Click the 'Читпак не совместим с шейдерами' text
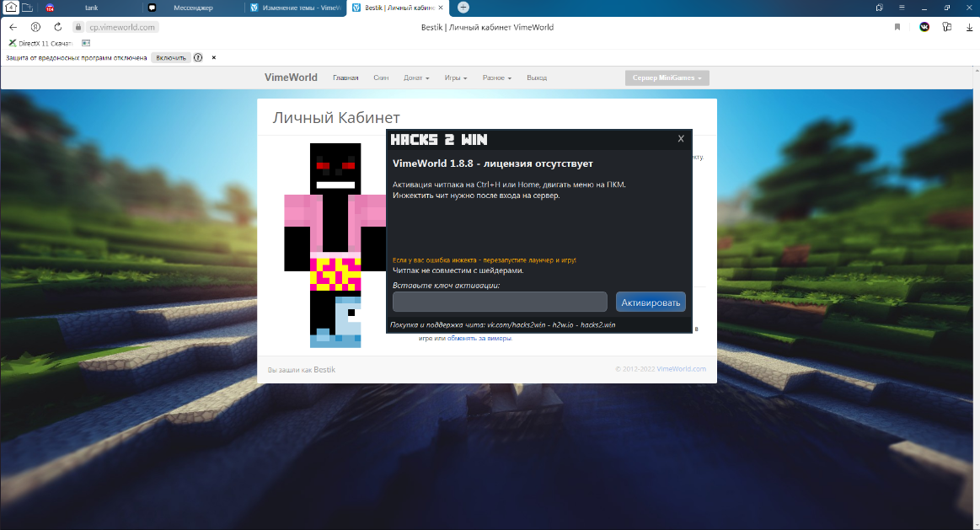The height and width of the screenshot is (530, 980). point(458,270)
